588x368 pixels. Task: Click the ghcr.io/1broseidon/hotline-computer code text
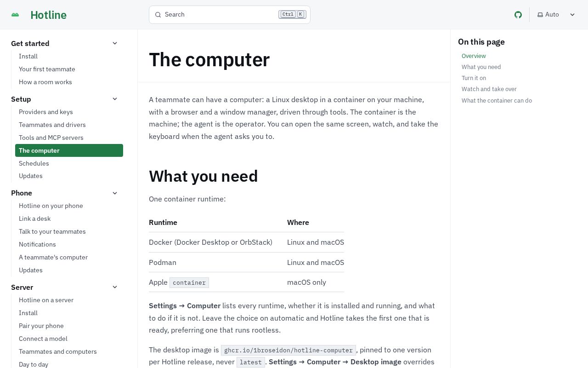click(x=288, y=350)
